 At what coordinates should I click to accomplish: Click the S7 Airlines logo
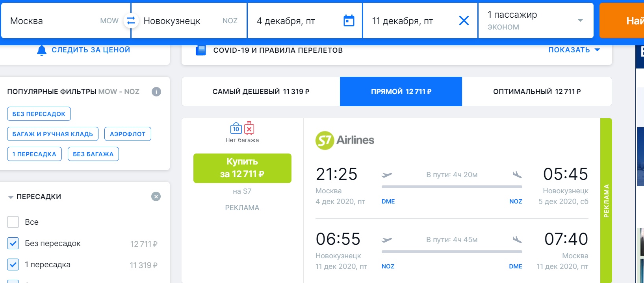point(345,140)
